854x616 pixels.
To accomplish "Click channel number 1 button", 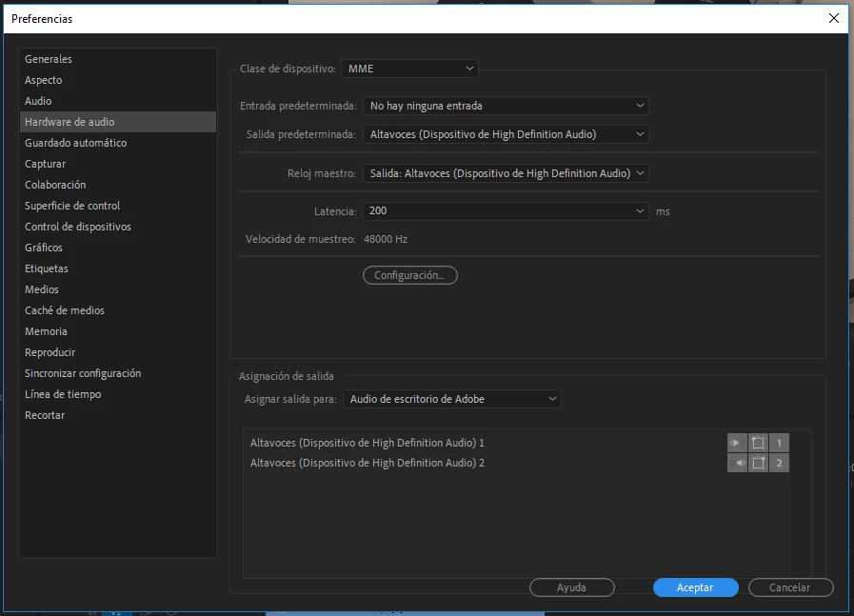I will point(779,443).
